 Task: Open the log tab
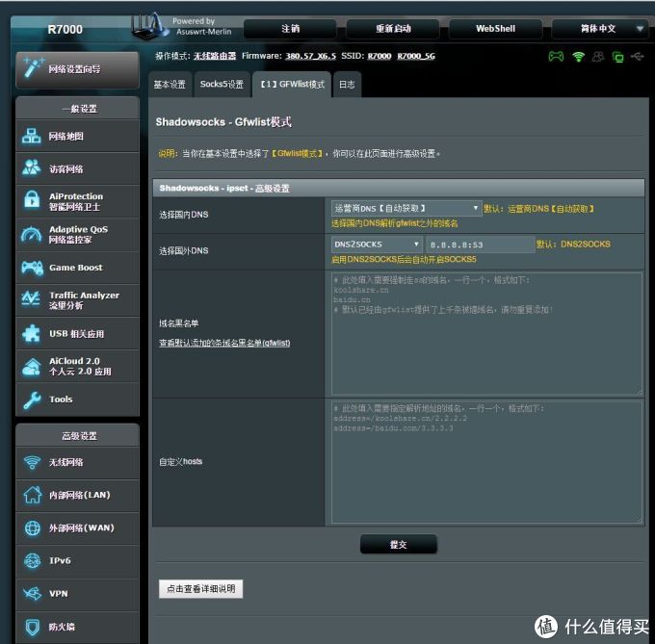click(347, 85)
